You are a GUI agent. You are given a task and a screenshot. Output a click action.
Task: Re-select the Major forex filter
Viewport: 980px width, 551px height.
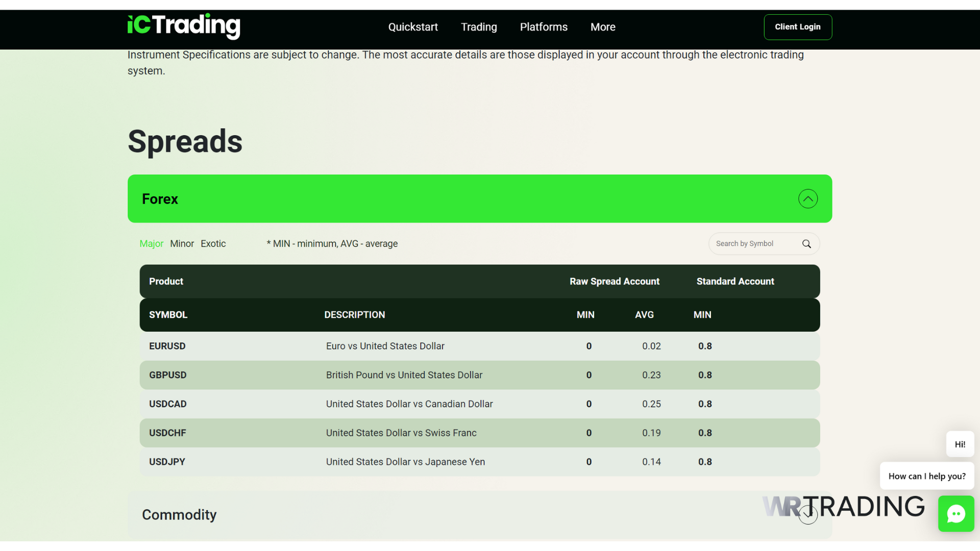(x=151, y=243)
